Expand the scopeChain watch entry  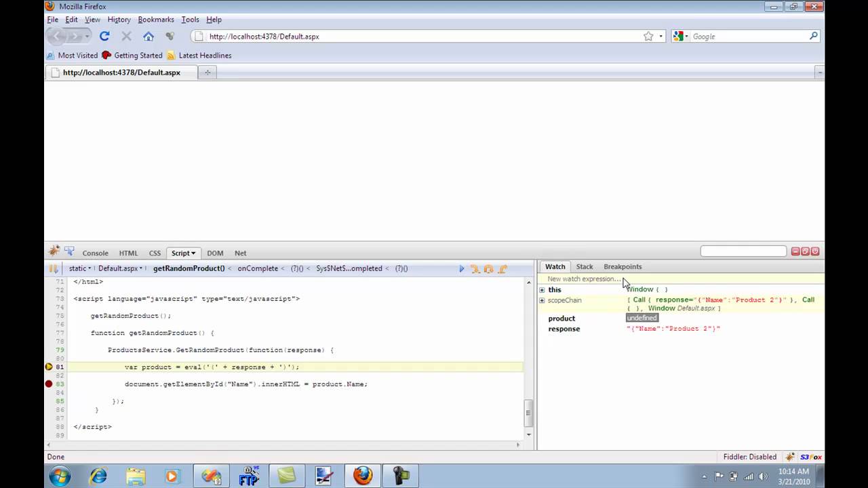point(542,300)
